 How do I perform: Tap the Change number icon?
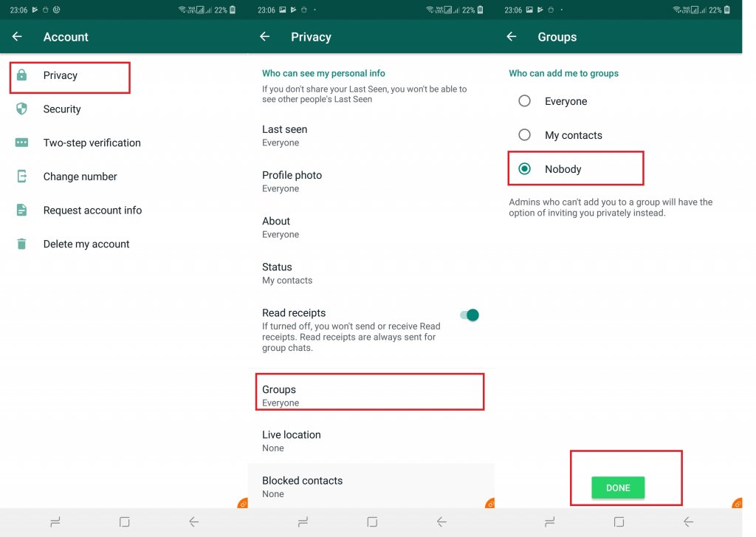coord(22,177)
